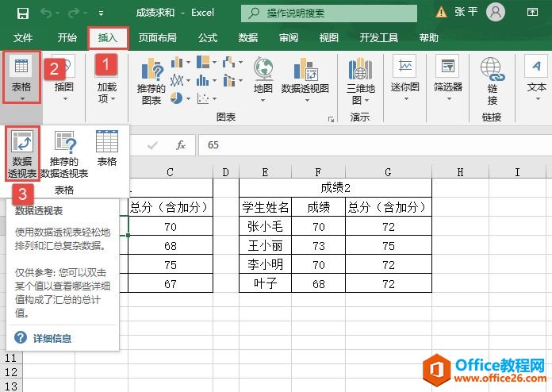
Task: Expand the Sparklines (迷你图) dropdown
Action: (404, 77)
